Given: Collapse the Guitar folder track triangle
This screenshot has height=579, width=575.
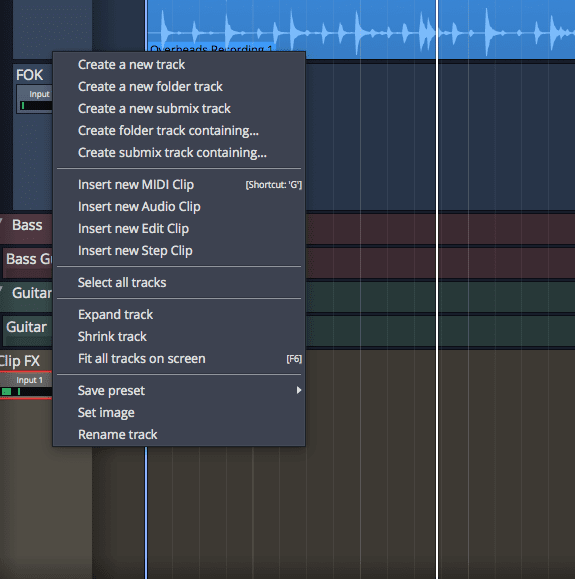Looking at the screenshot, I should click(x=1, y=289).
